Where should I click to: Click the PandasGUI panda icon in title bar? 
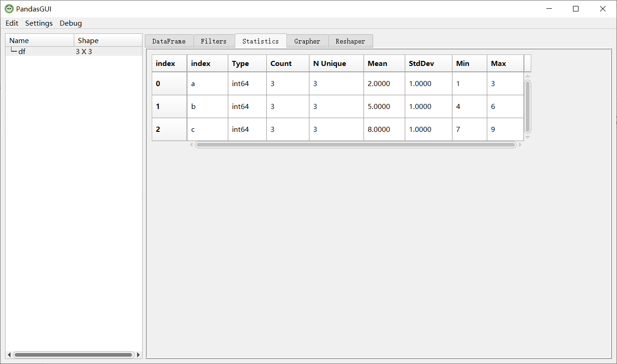pos(9,9)
